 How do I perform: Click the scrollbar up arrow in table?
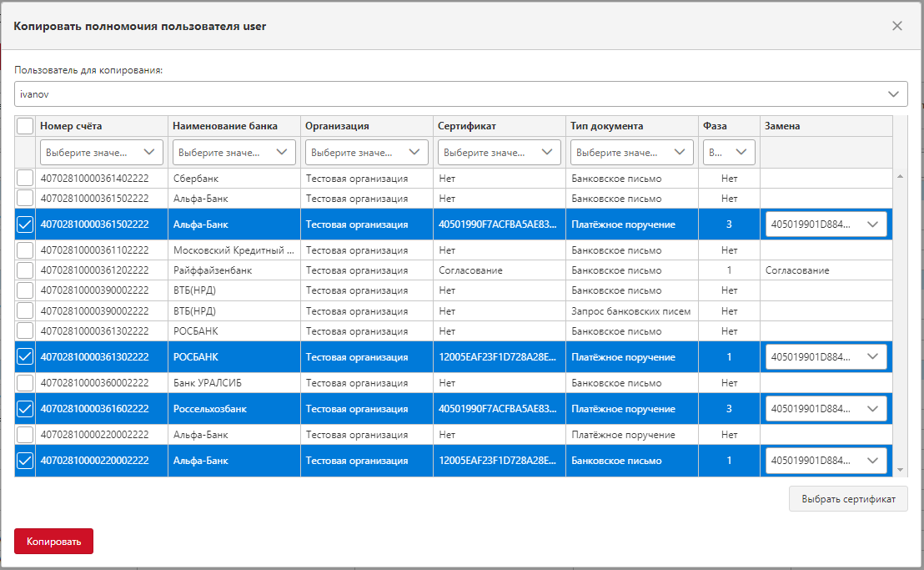tap(899, 176)
